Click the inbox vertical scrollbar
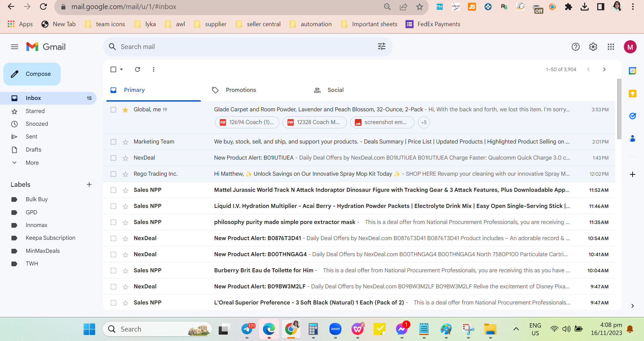 (619, 109)
